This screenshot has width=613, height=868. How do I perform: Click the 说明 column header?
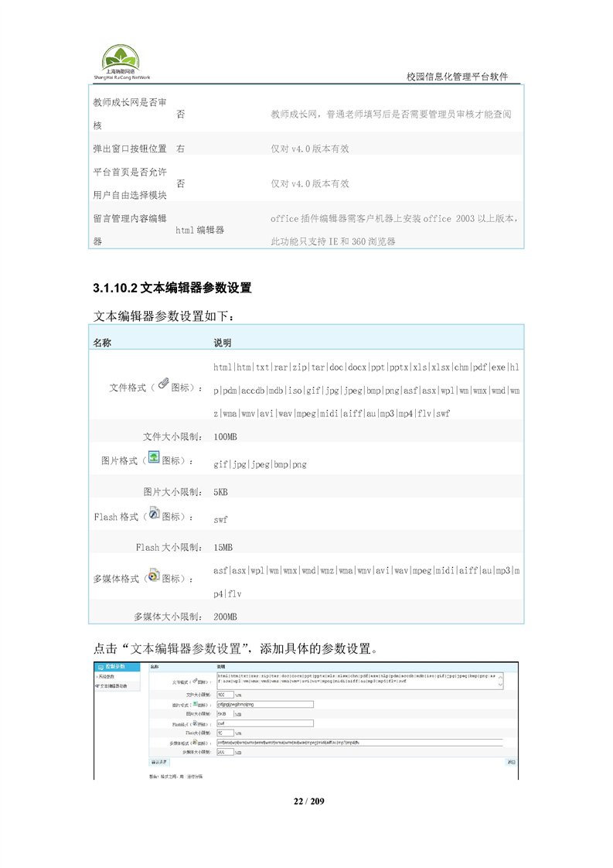(x=223, y=343)
